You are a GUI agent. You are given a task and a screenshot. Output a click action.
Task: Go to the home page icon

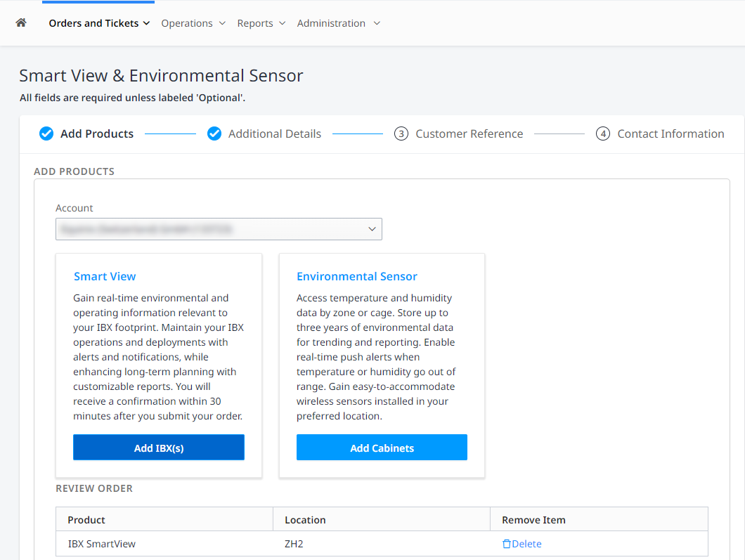pyautogui.click(x=21, y=22)
